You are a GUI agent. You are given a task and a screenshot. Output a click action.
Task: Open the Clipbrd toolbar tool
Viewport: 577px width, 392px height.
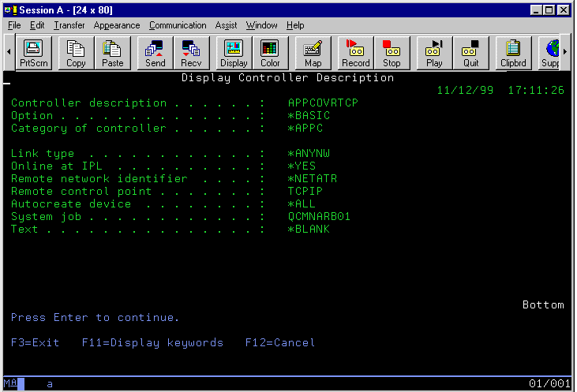[513, 54]
